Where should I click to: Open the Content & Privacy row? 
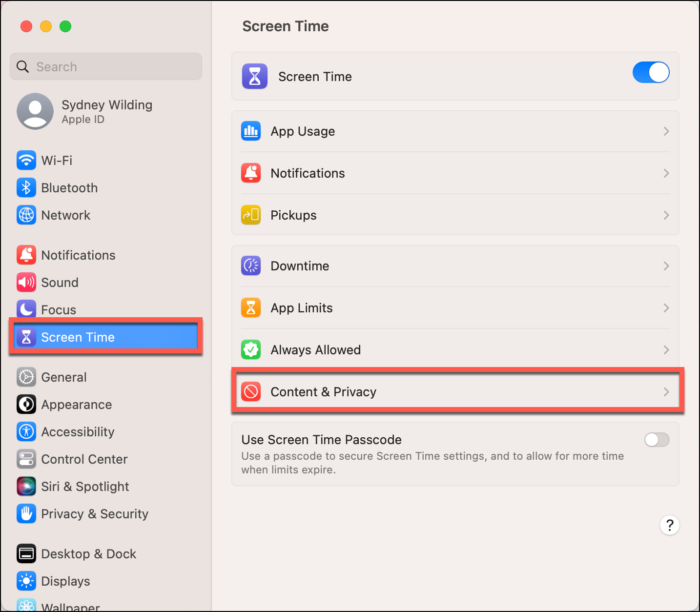coord(455,392)
